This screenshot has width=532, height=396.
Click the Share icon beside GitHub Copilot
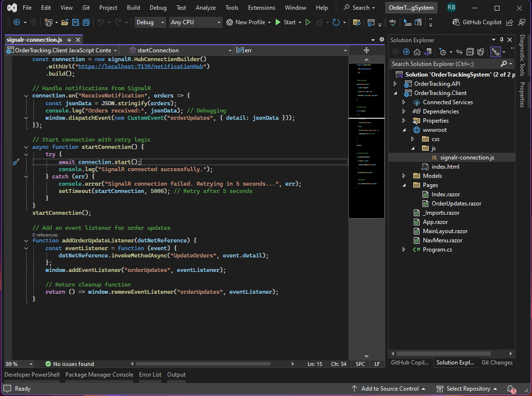click(x=510, y=22)
